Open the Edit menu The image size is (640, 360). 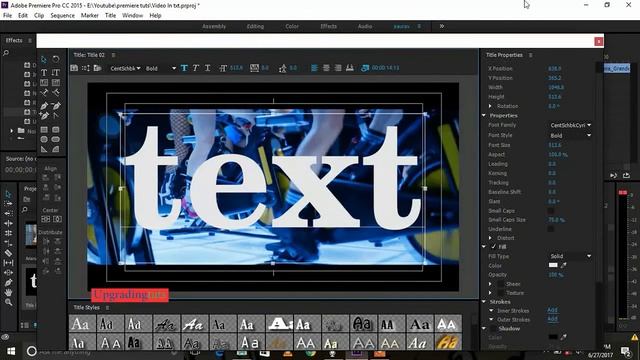(x=23, y=16)
